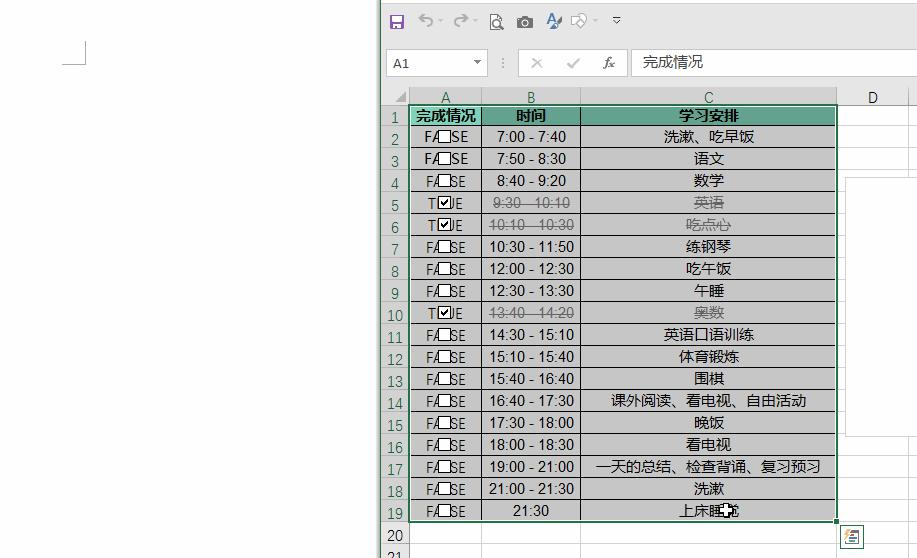Click the Select All corner triangle
917x558 pixels.
pos(400,97)
